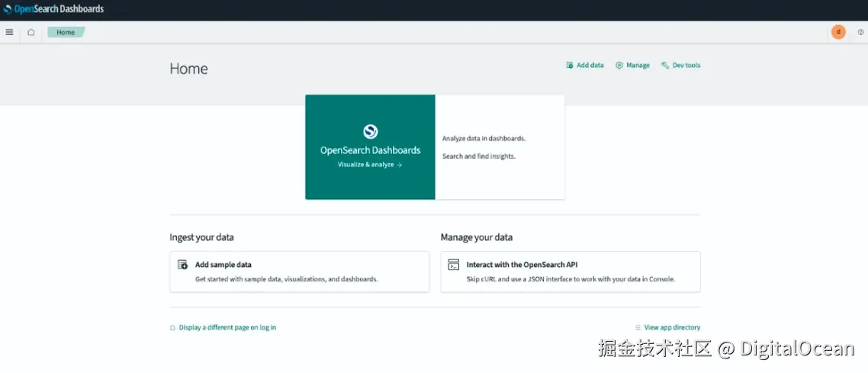Viewport: 868px width, 373px height.
Task: Click the 'Manage your data' heading
Action: [477, 237]
